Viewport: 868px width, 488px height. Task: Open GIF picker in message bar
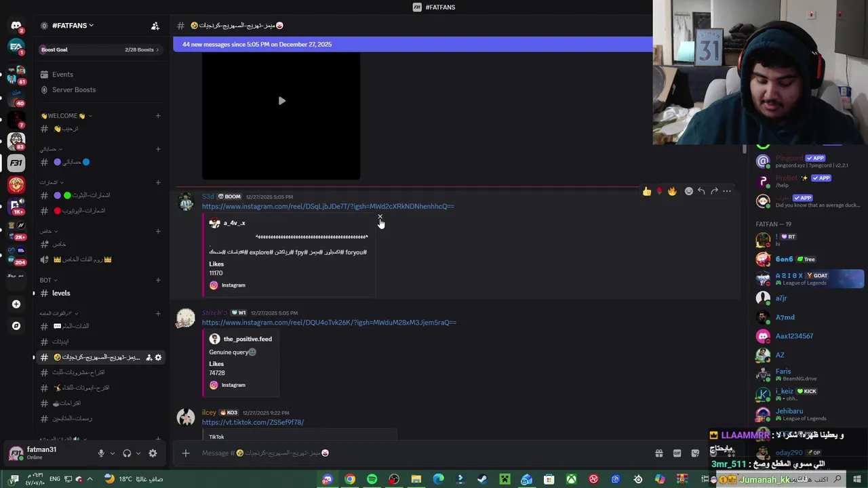click(x=677, y=453)
